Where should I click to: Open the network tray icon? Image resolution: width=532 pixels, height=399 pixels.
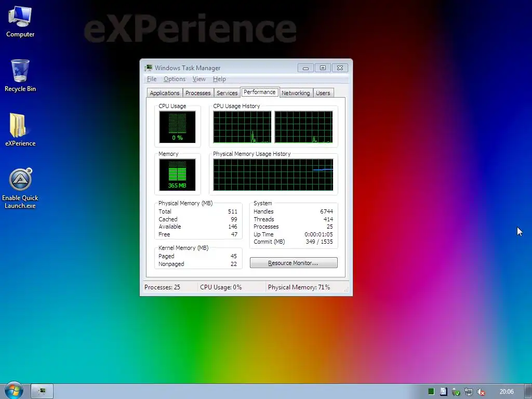pos(469,392)
